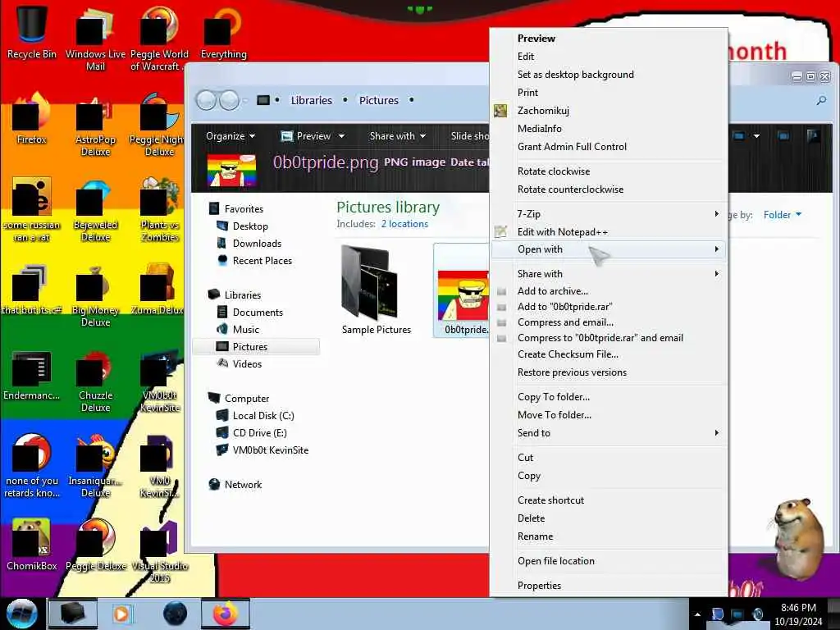Open the 2 locations link
This screenshot has height=630, width=840.
coord(404,224)
